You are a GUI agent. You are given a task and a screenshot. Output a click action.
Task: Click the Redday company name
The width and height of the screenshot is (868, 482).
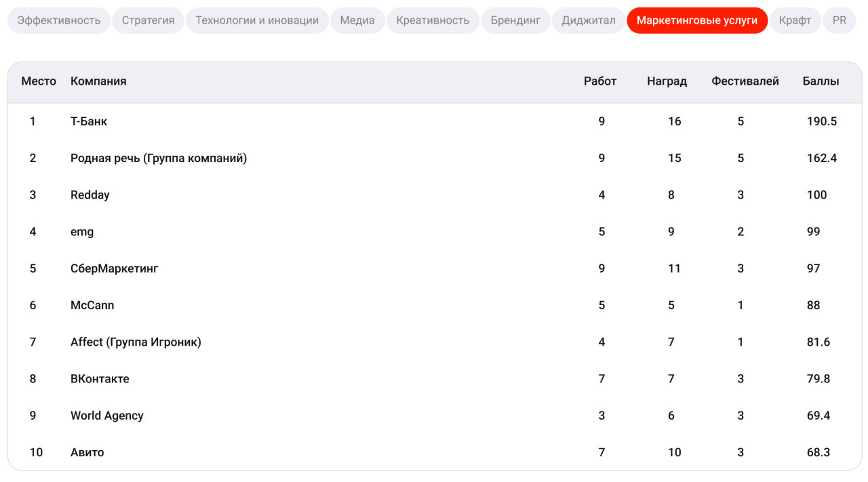pyautogui.click(x=90, y=195)
